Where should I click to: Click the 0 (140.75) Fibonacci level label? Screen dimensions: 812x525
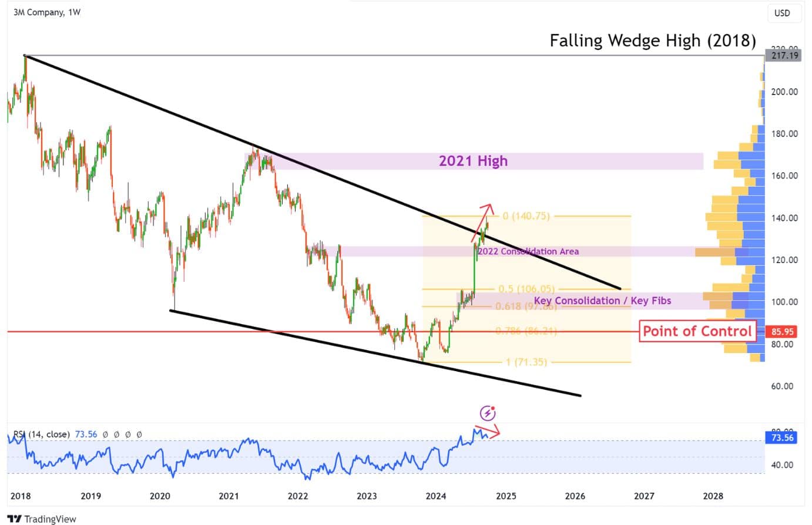pyautogui.click(x=526, y=216)
